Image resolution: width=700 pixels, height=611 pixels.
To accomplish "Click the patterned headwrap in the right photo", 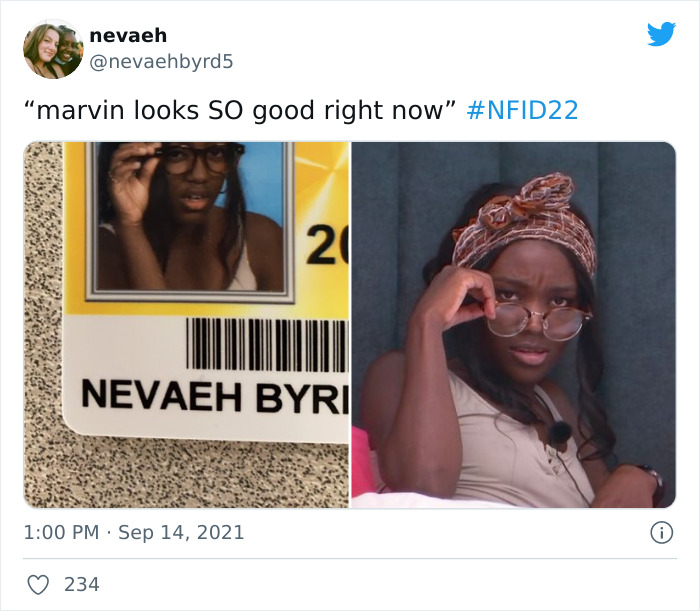I will pos(525,225).
